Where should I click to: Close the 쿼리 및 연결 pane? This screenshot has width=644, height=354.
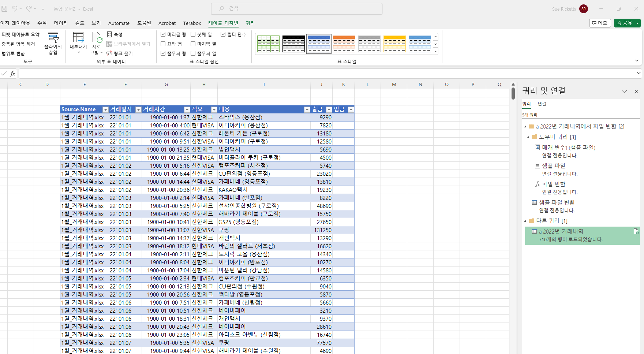(x=636, y=92)
